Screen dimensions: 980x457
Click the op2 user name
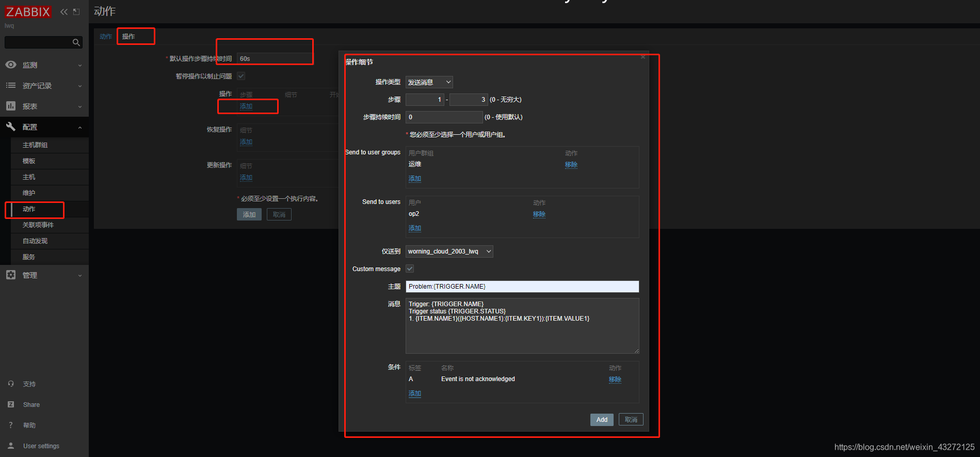pyautogui.click(x=414, y=214)
